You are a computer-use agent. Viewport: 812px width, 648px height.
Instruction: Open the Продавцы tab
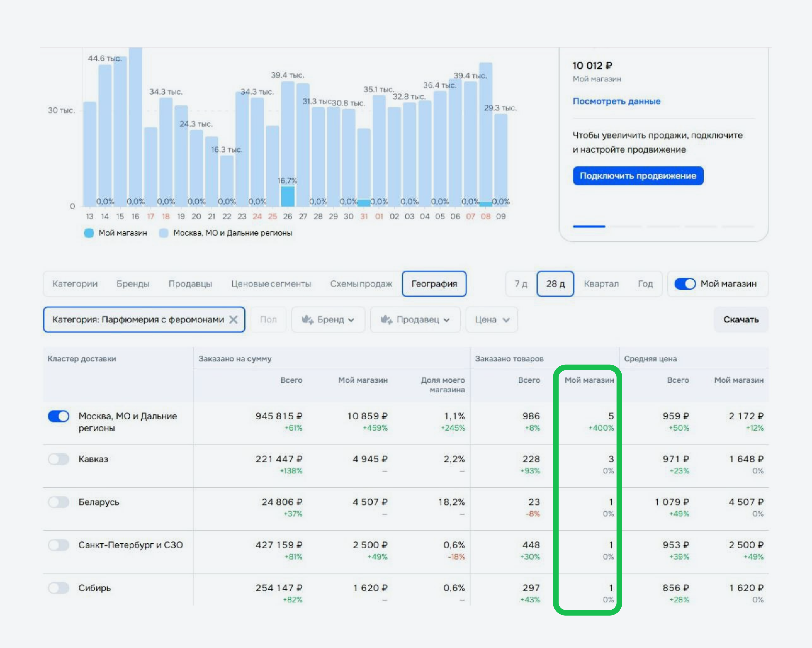pyautogui.click(x=190, y=284)
